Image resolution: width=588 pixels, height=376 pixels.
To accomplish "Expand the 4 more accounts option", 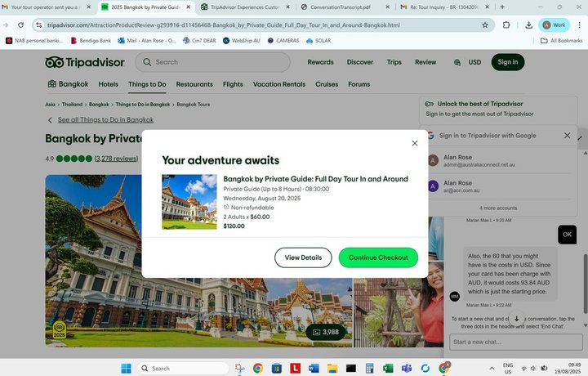I will click(x=498, y=208).
